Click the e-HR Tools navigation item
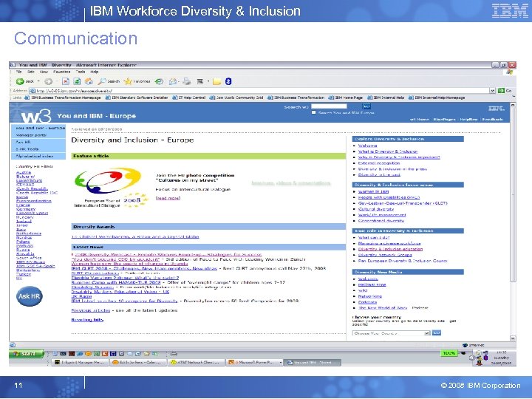 (27, 149)
